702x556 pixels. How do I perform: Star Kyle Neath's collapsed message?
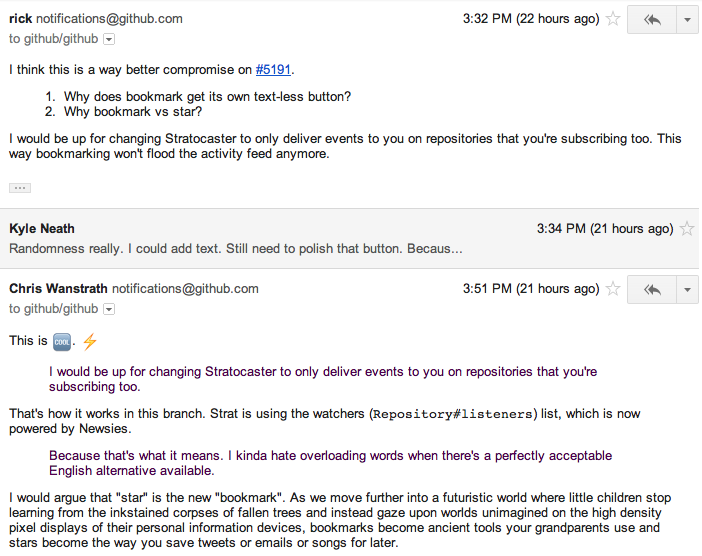[686, 229]
